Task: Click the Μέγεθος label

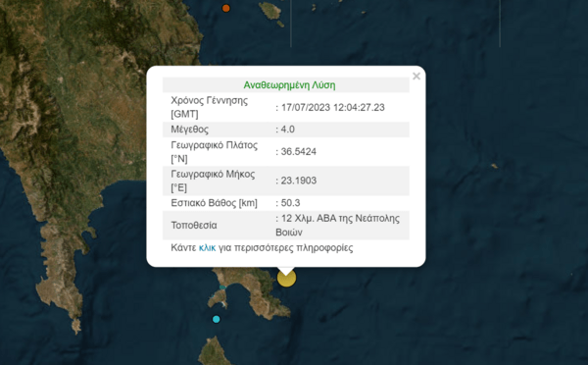Action: click(190, 130)
